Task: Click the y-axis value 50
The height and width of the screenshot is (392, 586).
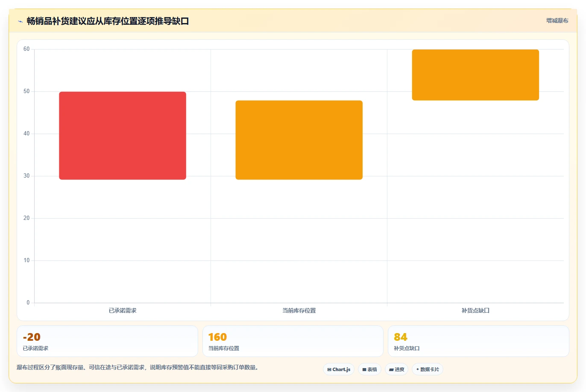Action: (x=26, y=91)
